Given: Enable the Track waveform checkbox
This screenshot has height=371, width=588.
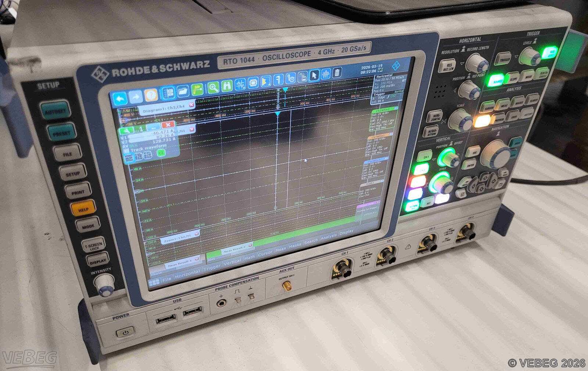Looking at the screenshot, I should click(x=126, y=151).
